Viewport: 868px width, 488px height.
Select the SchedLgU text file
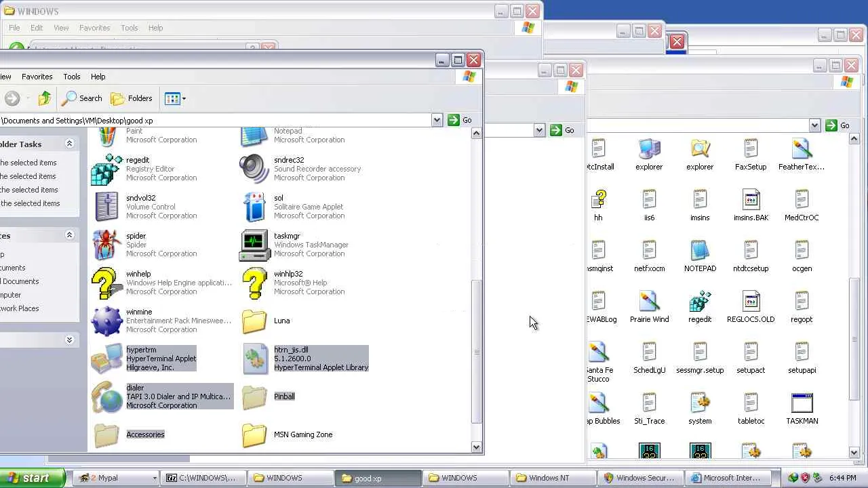[649, 358]
